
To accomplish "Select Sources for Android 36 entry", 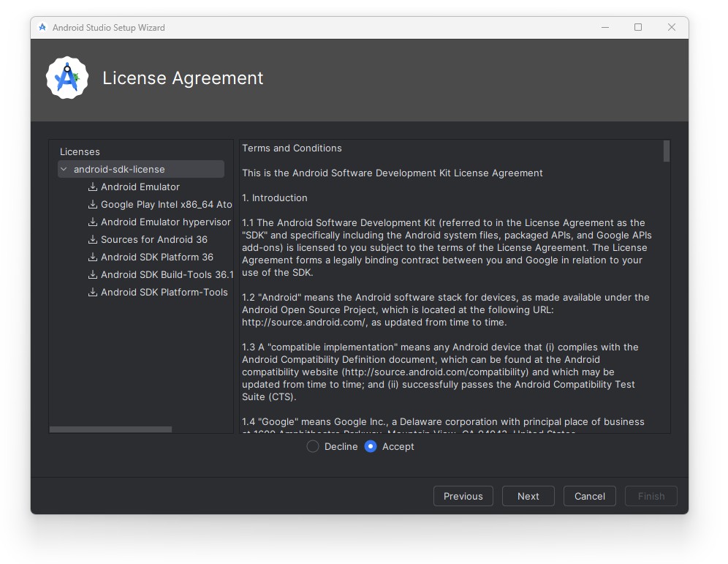I will [153, 239].
